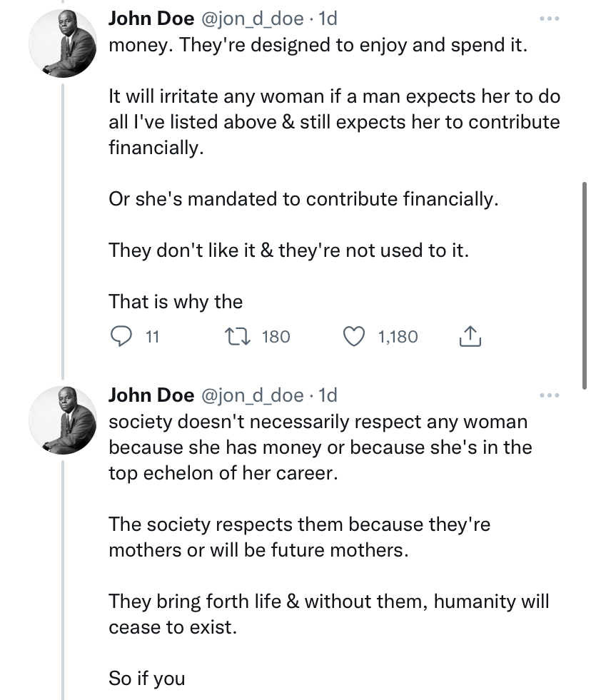
Task: Click the 180 retweets count
Action: click(276, 337)
